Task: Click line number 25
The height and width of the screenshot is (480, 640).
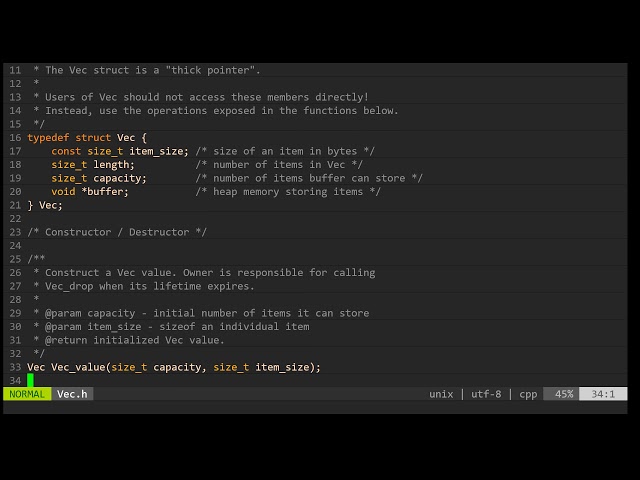Action: coord(15,259)
